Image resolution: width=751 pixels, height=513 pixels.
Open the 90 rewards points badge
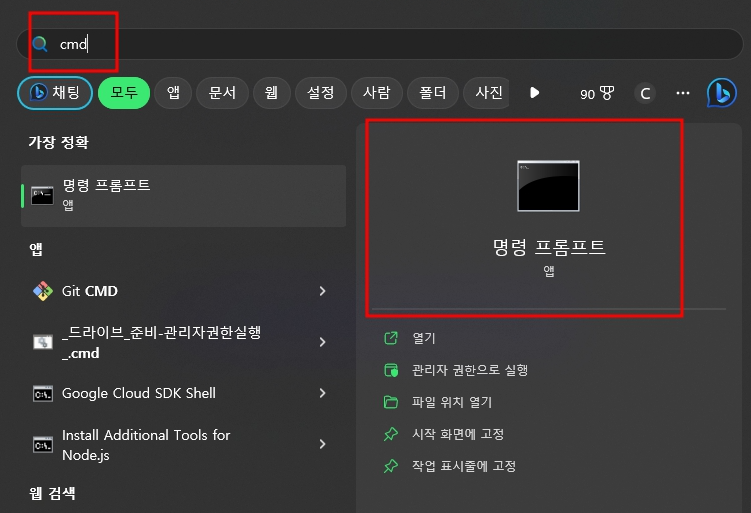coord(597,93)
